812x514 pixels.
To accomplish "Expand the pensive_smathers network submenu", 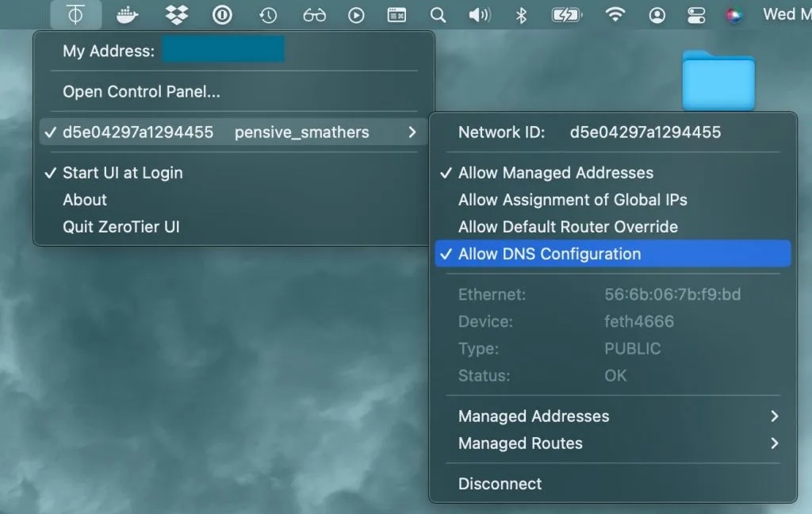I will tap(234, 132).
